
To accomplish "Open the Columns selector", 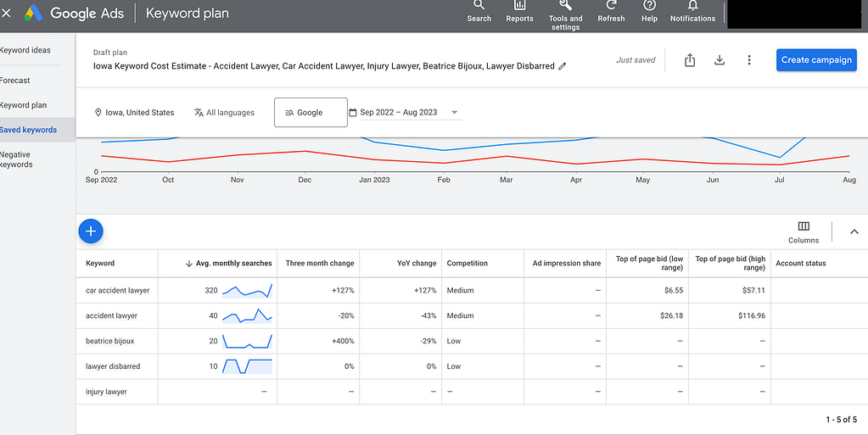I will [x=804, y=231].
